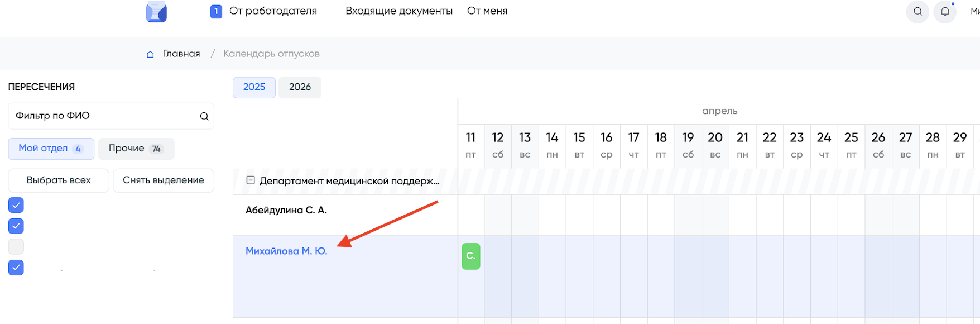Open the Мой отдел filter tab
Image resolution: width=980 pixels, height=324 pixels.
[x=51, y=149]
